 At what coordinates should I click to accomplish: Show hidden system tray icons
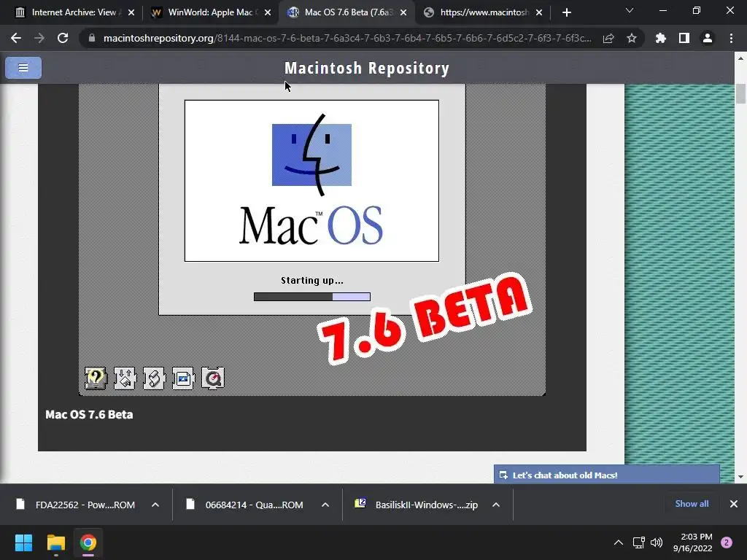coord(619,542)
